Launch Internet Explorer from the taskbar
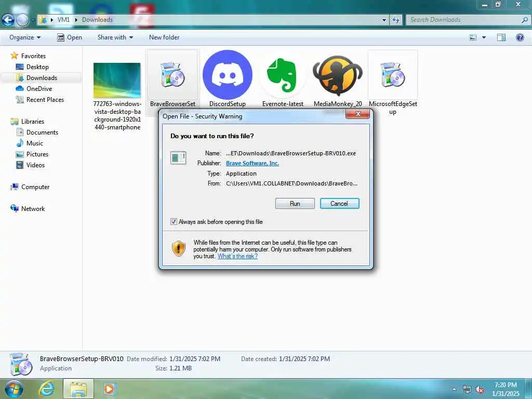Viewport: 532px width, 399px height. pos(46,389)
